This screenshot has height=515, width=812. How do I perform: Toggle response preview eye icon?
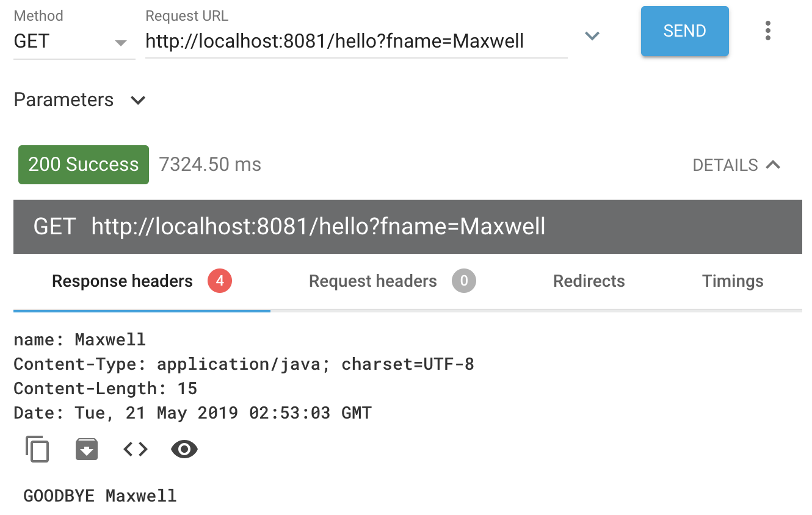(x=184, y=450)
